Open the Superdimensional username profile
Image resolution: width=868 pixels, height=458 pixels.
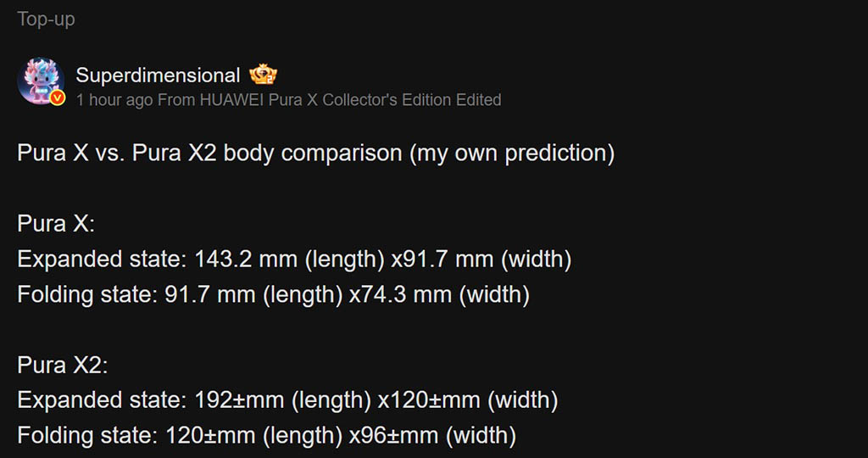tap(158, 75)
